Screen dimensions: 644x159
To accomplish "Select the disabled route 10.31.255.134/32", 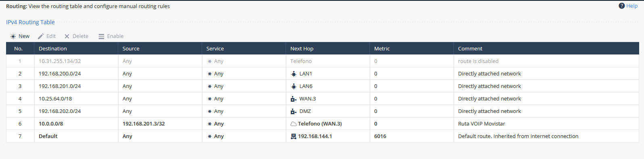I will [323, 61].
